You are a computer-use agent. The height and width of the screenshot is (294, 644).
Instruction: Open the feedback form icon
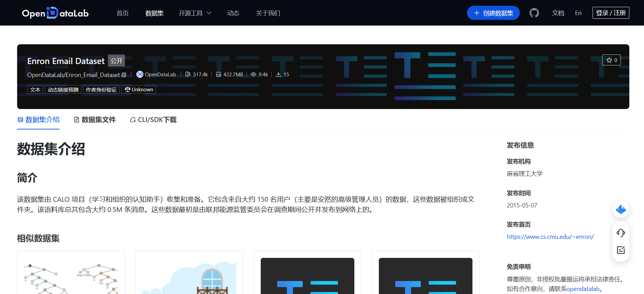(x=621, y=250)
